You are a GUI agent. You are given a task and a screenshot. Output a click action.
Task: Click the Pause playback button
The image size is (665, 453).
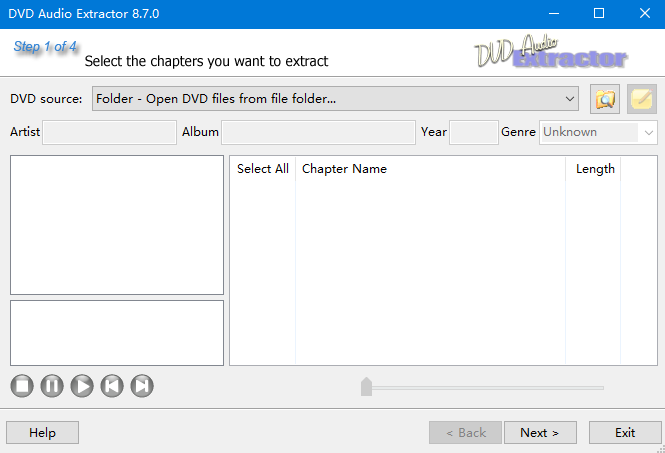coord(52,386)
